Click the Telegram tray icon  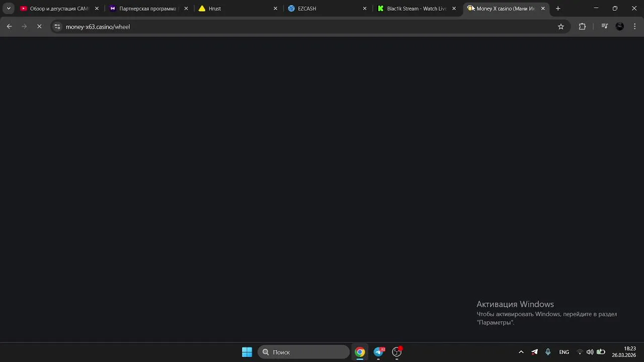click(x=534, y=352)
